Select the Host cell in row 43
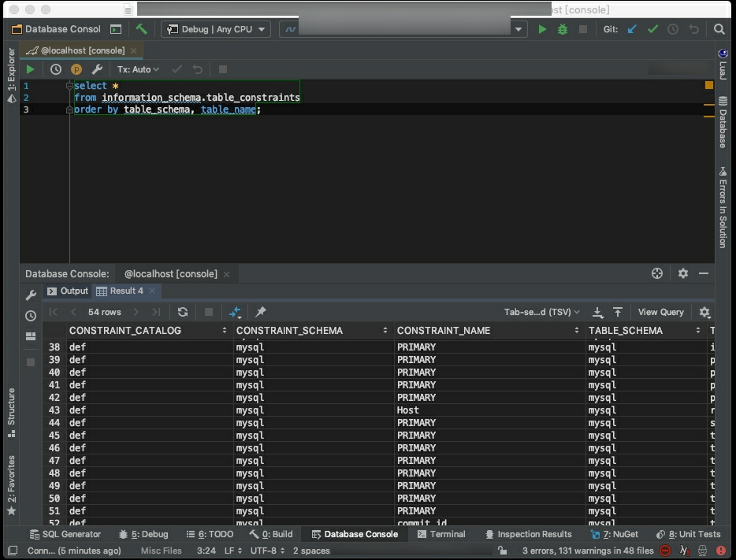736x560 pixels. tap(489, 410)
